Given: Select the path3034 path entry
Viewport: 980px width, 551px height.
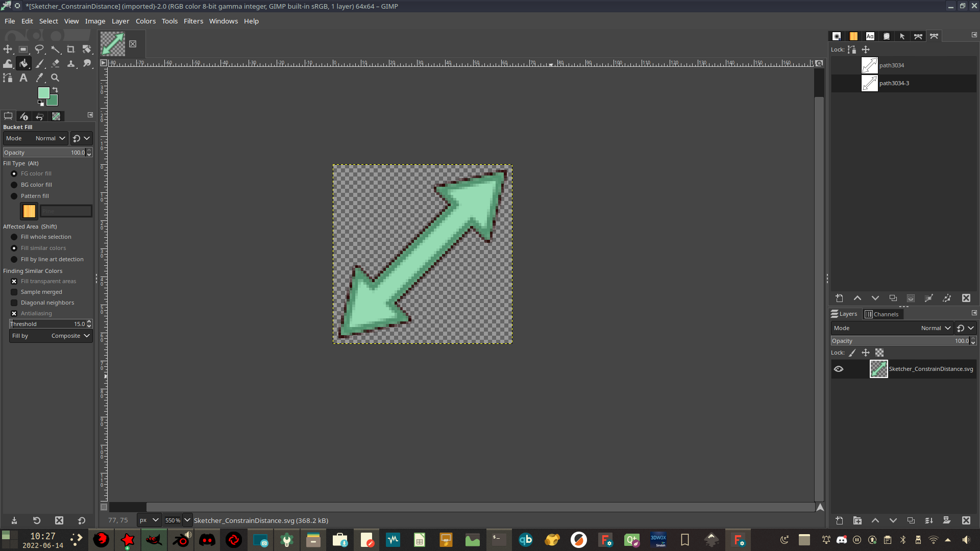Looking at the screenshot, I should pos(891,65).
